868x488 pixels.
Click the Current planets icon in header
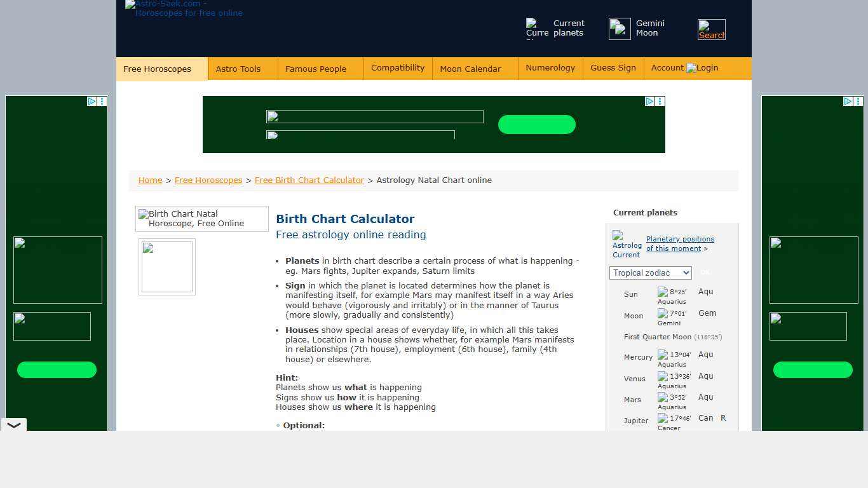(x=536, y=28)
